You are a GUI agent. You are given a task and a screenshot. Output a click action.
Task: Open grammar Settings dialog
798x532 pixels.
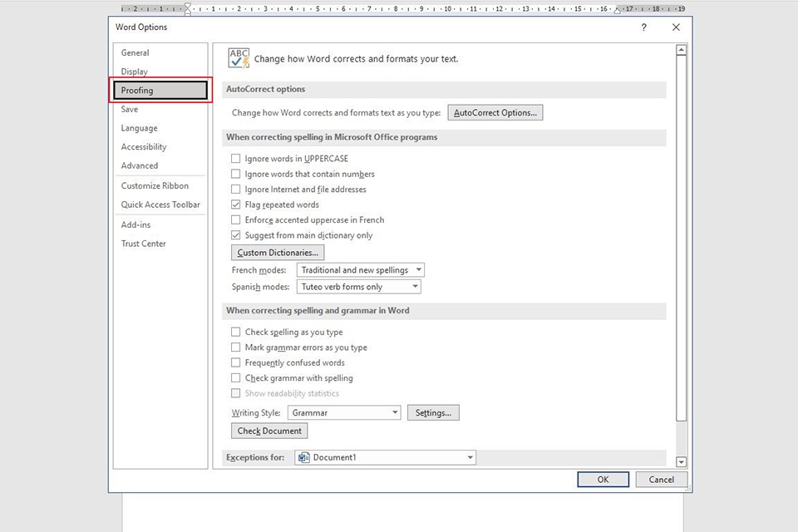point(433,412)
